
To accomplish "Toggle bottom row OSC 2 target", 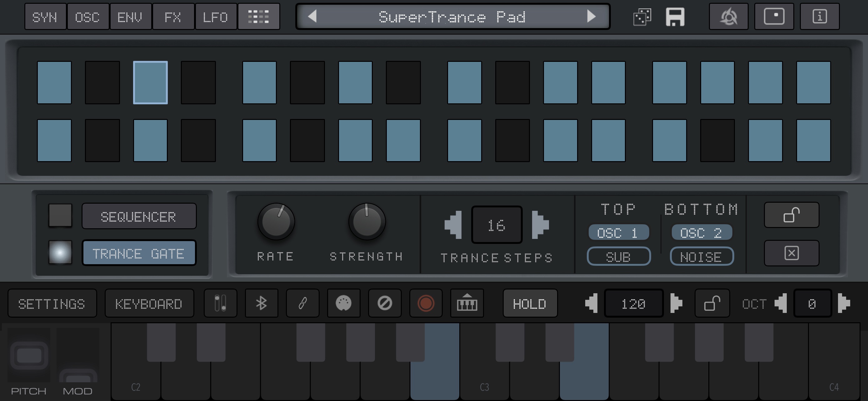I will pyautogui.click(x=701, y=232).
